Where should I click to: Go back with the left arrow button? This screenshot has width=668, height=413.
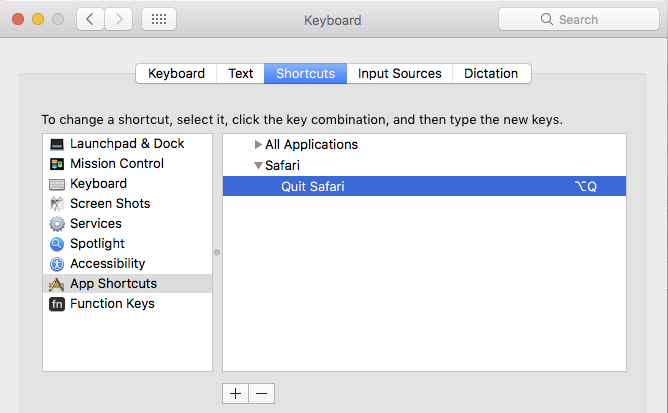[90, 19]
